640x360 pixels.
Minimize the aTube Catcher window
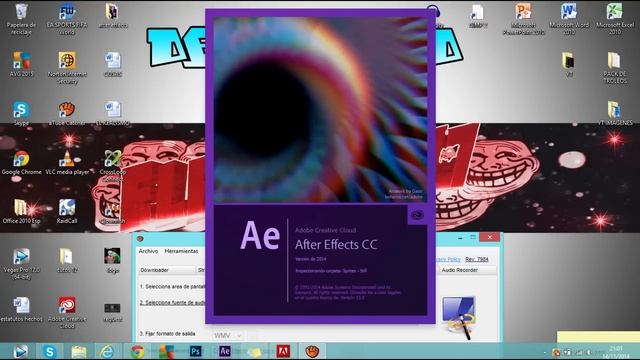pos(460,237)
